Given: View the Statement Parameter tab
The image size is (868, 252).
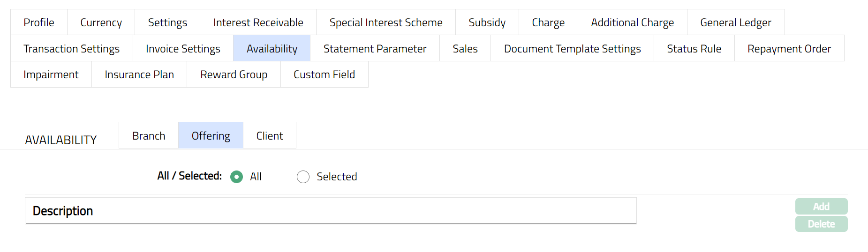Looking at the screenshot, I should click(x=375, y=49).
